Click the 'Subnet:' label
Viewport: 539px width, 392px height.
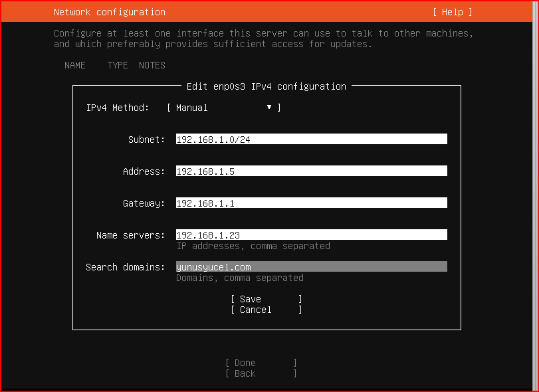coord(146,140)
